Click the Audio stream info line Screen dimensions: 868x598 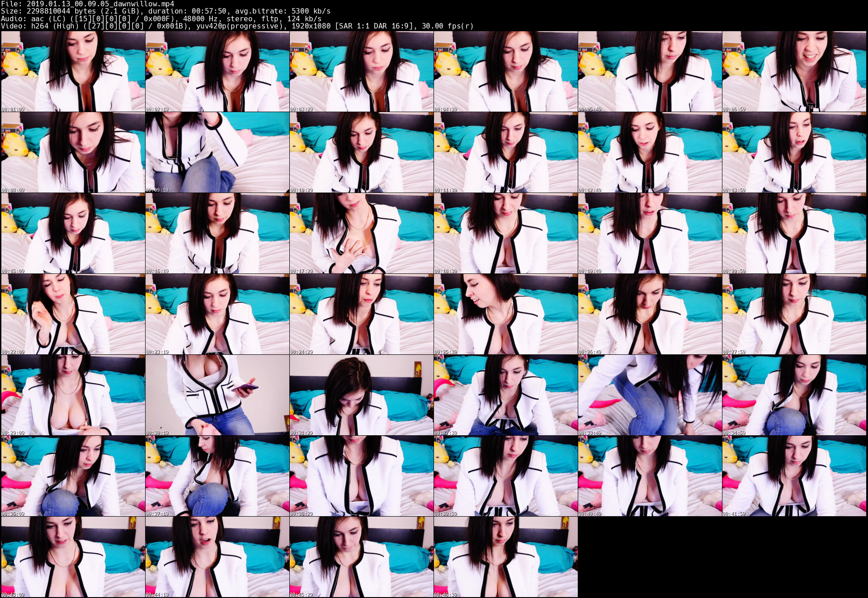click(161, 19)
